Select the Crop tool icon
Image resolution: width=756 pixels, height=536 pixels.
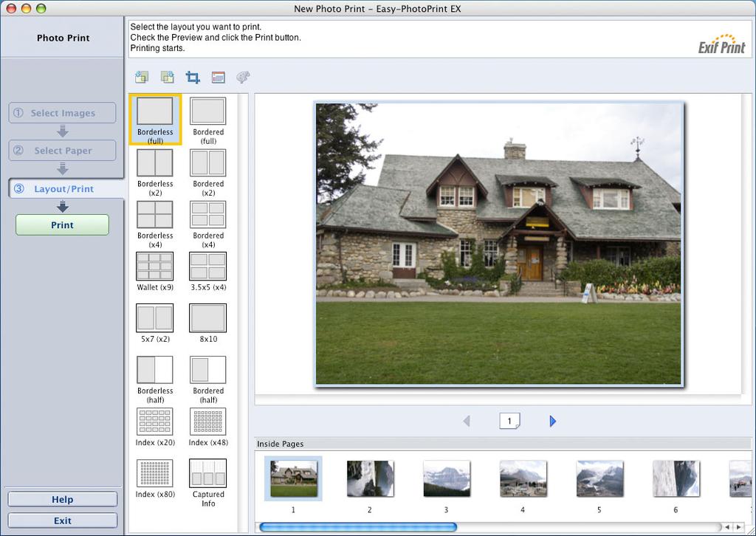[x=193, y=77]
